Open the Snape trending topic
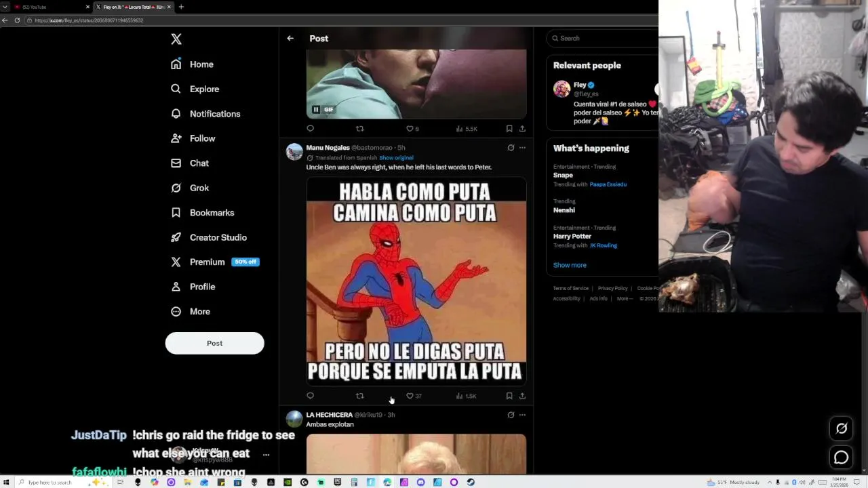 click(x=563, y=175)
